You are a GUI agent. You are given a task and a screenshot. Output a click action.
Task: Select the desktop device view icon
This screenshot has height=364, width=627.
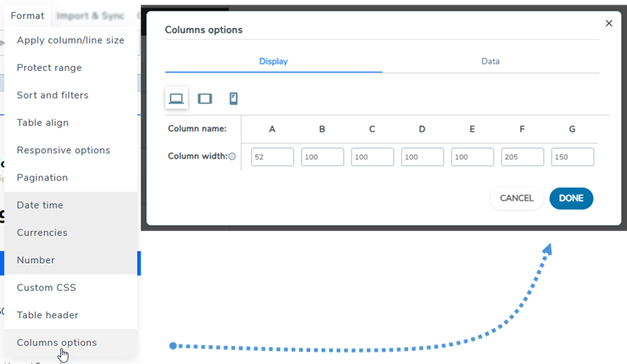point(177,98)
